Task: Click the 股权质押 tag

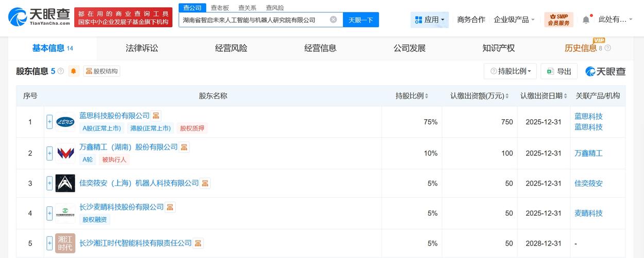Action: tap(192, 128)
